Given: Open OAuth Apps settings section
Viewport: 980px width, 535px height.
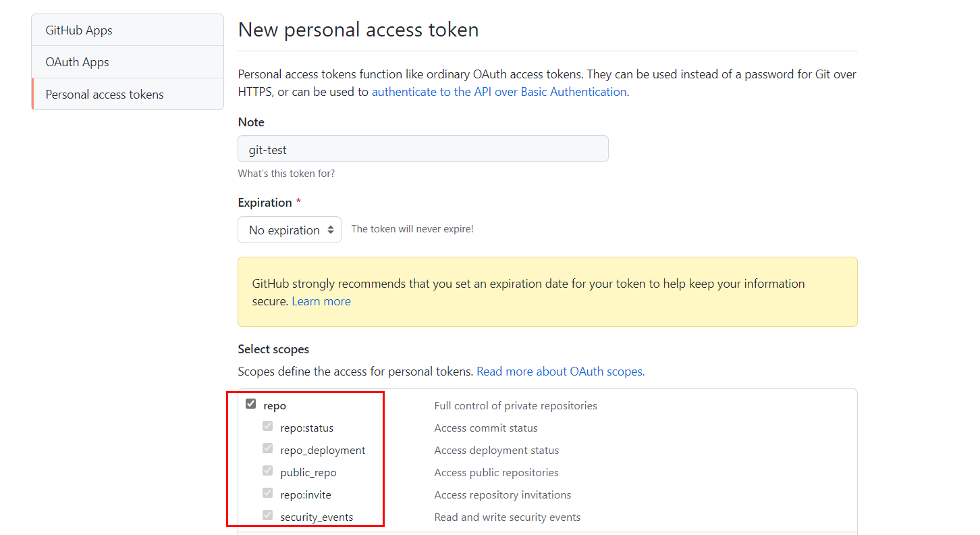Looking at the screenshot, I should pos(128,62).
